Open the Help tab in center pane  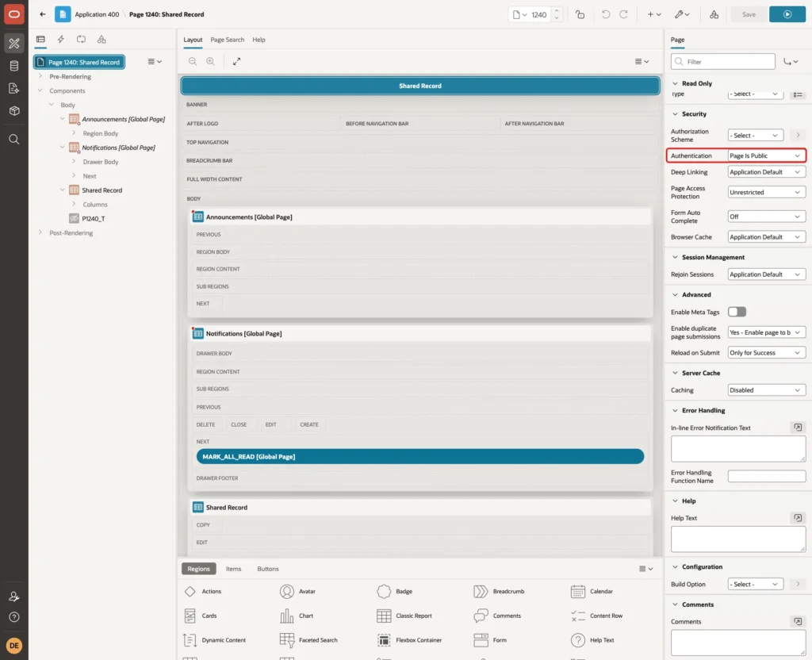tap(259, 40)
